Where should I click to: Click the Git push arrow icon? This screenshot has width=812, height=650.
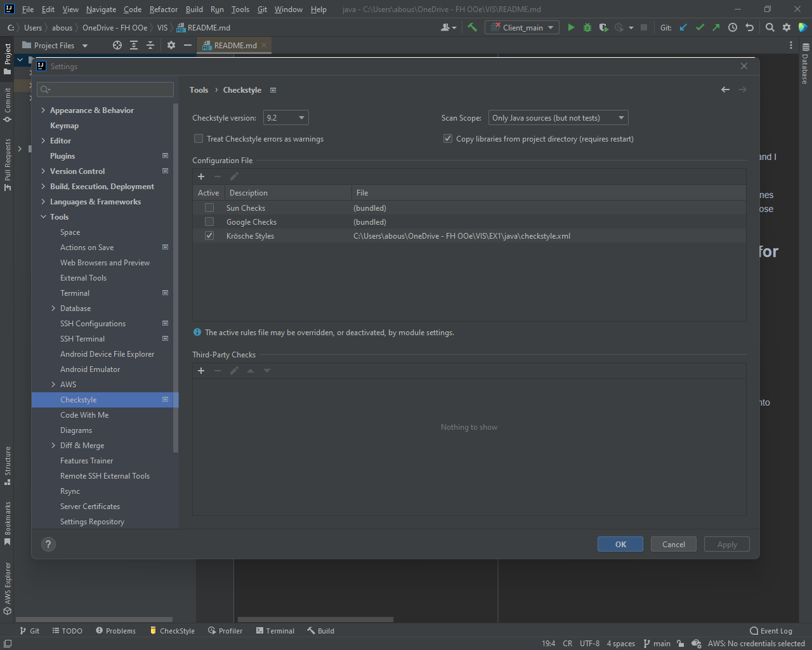(x=716, y=27)
